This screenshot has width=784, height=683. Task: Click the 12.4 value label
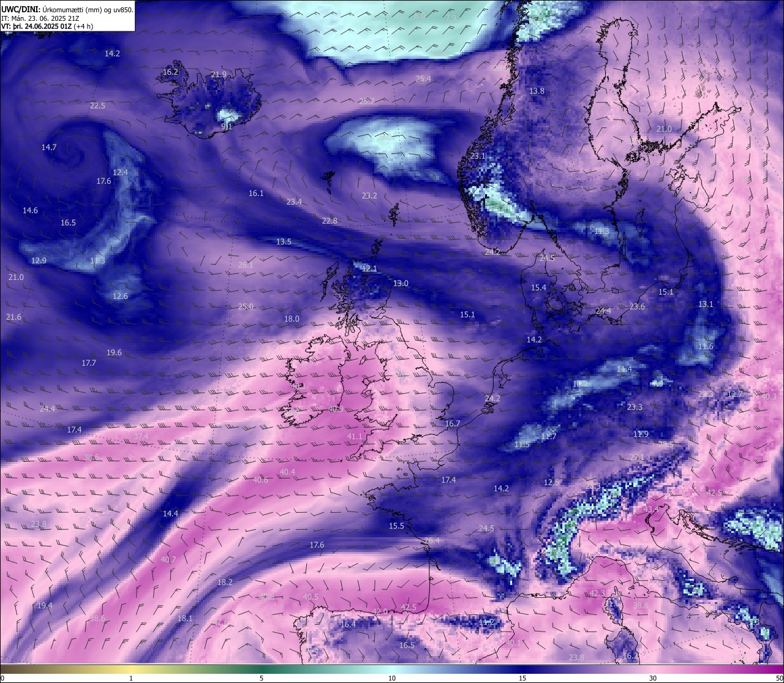click(x=120, y=173)
